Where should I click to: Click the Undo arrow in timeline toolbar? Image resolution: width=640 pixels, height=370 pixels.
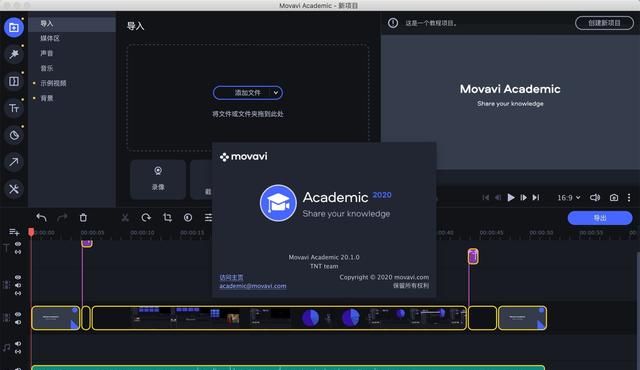coord(41,217)
